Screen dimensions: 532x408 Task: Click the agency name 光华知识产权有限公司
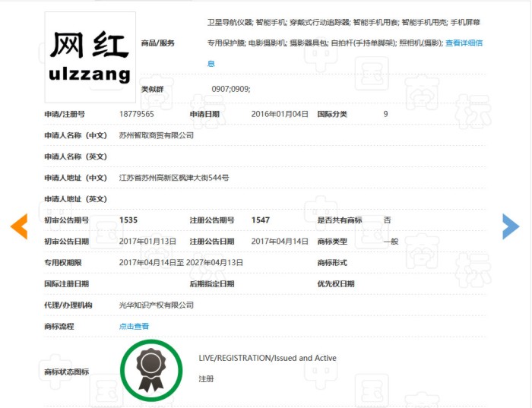(x=157, y=305)
